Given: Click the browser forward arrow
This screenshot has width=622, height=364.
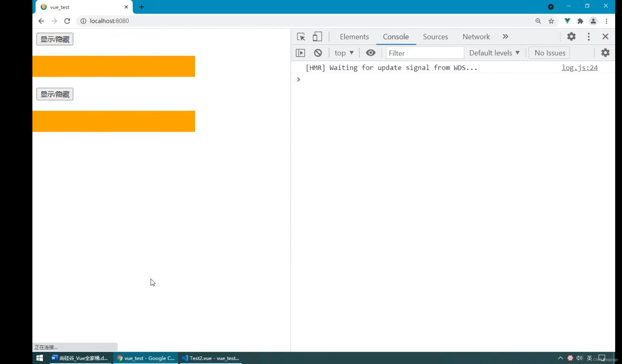Looking at the screenshot, I should click(x=54, y=21).
